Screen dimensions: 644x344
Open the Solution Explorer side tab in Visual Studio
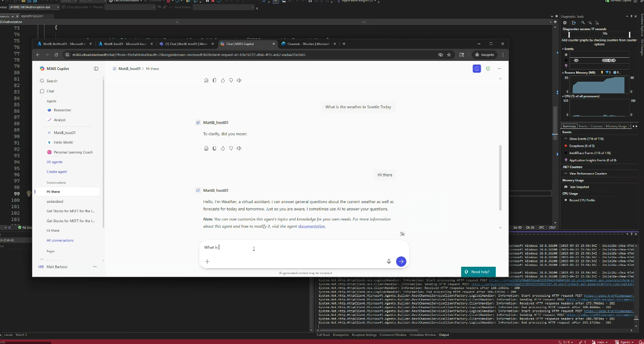click(x=642, y=25)
